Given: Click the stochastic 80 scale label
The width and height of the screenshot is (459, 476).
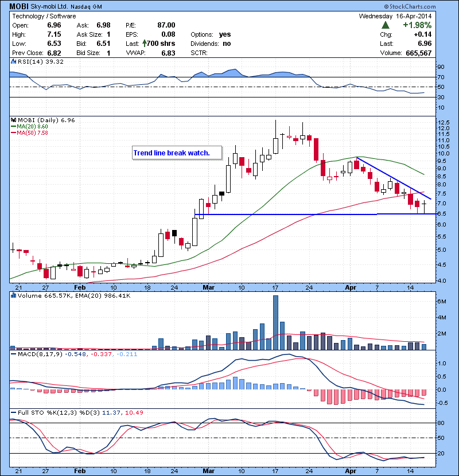Looking at the screenshot, I should click(x=441, y=423).
